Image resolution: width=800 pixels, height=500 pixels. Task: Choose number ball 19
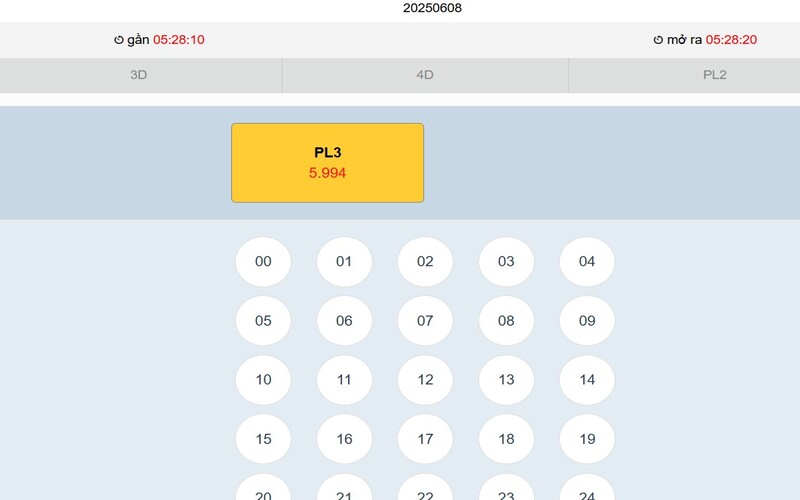587,439
